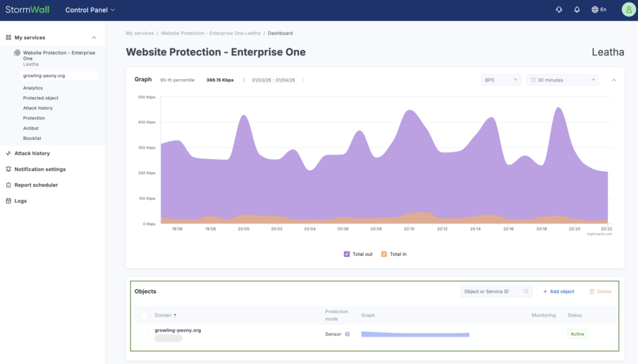Collapse the Graph panel chevron

pos(614,80)
